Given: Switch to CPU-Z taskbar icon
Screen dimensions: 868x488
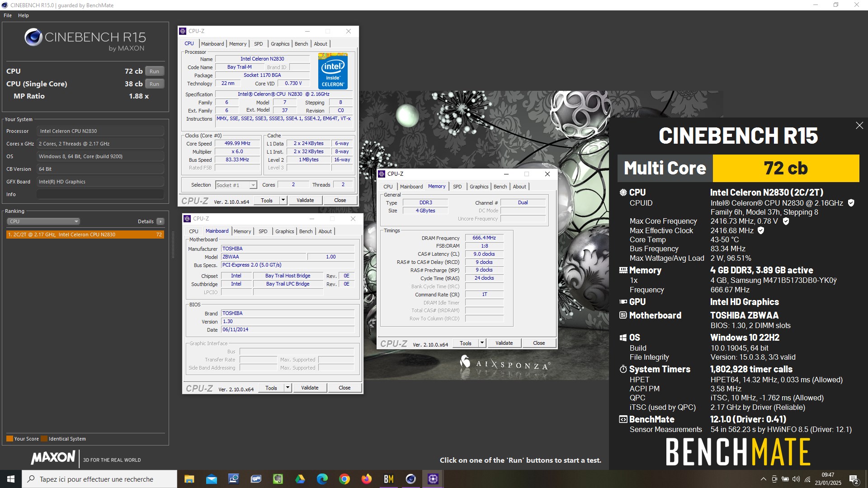Looking at the screenshot, I should [x=433, y=479].
